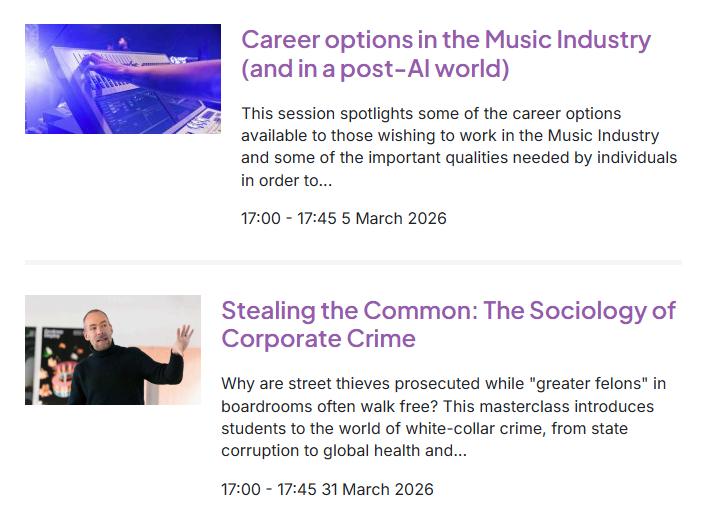Click the speaker's raised hand in the photo

pyautogui.click(x=182, y=335)
